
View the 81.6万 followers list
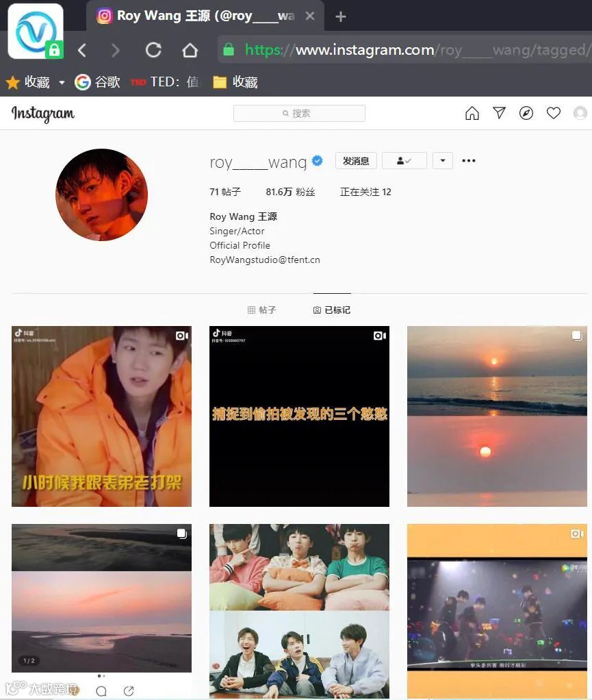[x=290, y=192]
